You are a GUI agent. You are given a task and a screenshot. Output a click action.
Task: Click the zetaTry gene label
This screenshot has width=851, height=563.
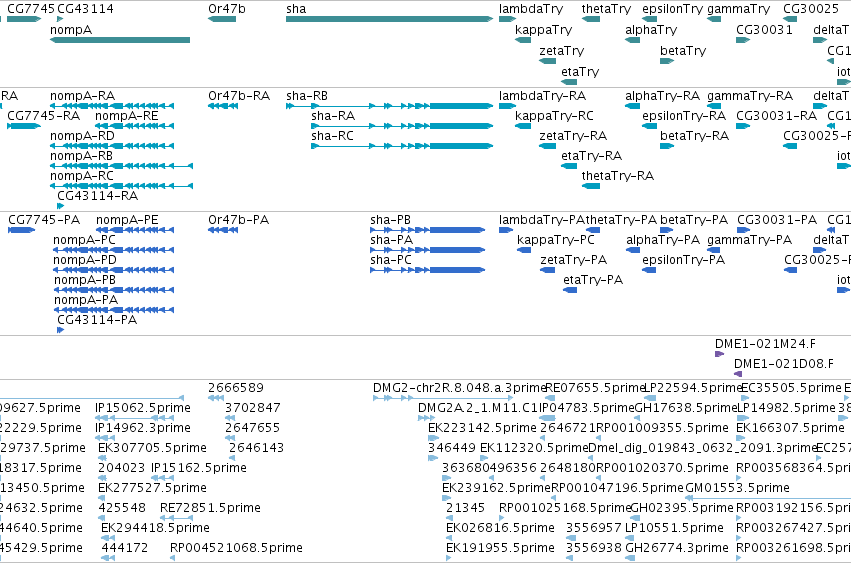pyautogui.click(x=562, y=50)
